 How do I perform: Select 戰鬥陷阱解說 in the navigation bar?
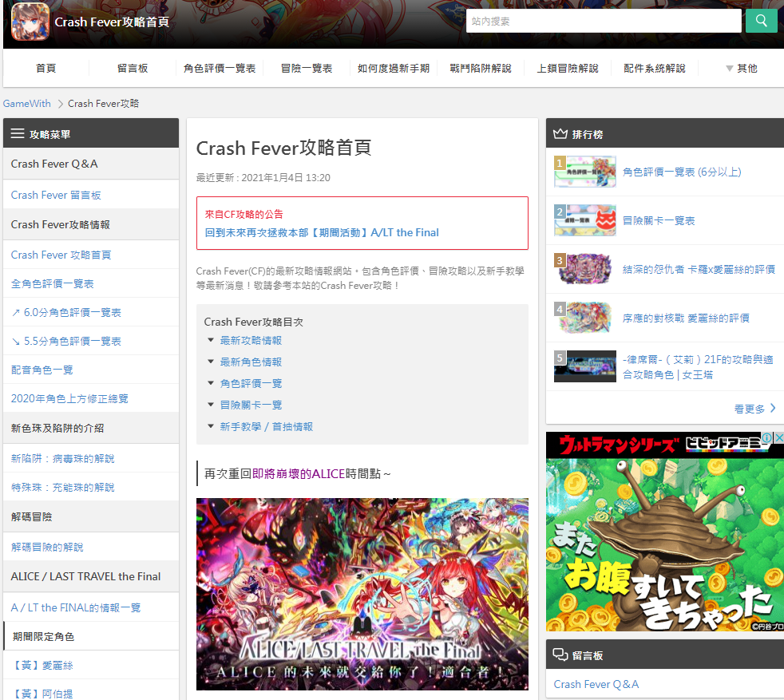tap(481, 69)
